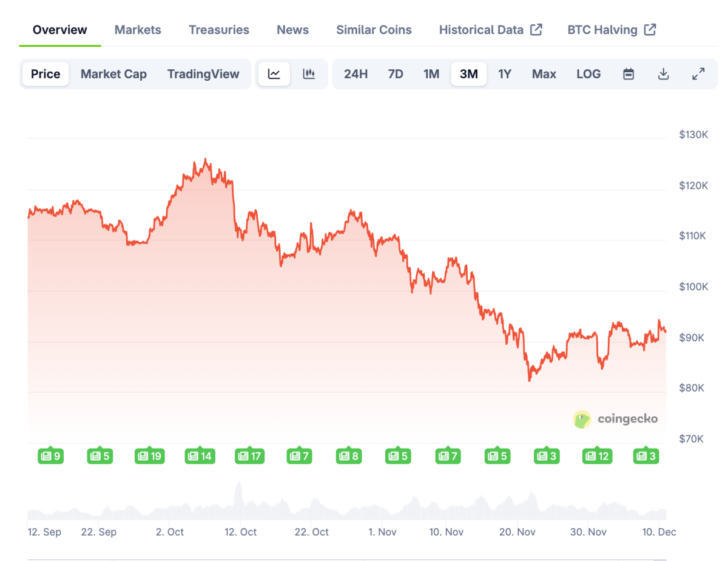Select the 24H time range
728x561 pixels.
click(356, 73)
